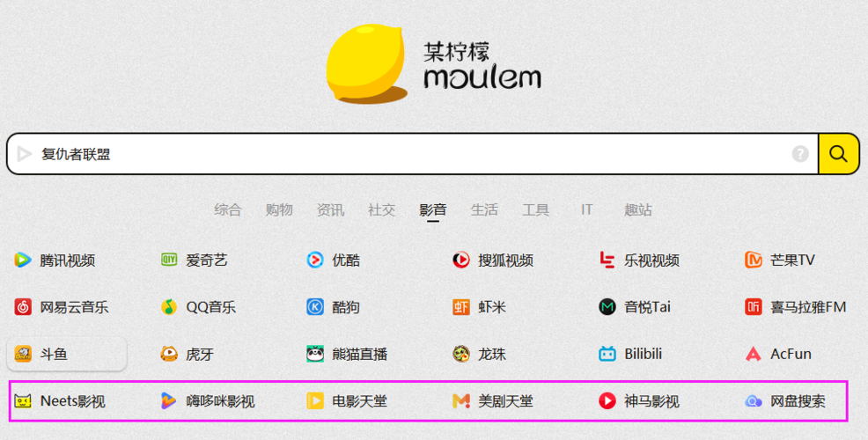Open the 喜马拉雅FM link text
This screenshot has width=868, height=440.
click(808, 307)
